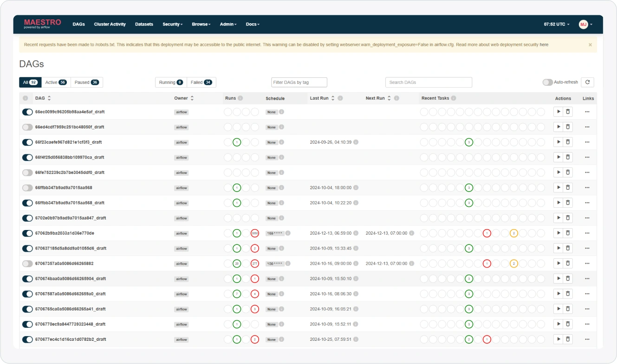Pause DAG 670677ec4c1d16ca1d0782b2_draft toggle
The image size is (617, 364).
coord(27,339)
